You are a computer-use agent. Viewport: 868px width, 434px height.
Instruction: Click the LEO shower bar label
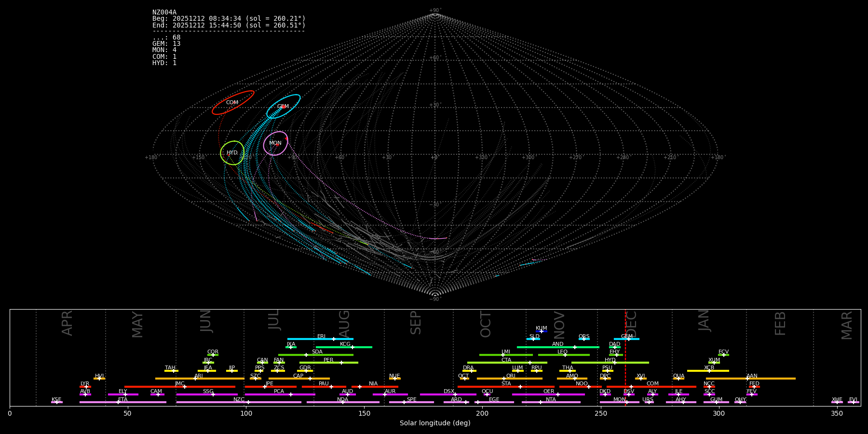coord(562,352)
